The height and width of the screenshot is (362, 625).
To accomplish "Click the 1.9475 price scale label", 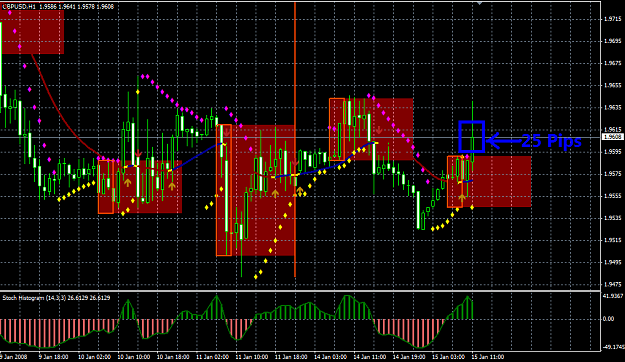I will tap(612, 284).
